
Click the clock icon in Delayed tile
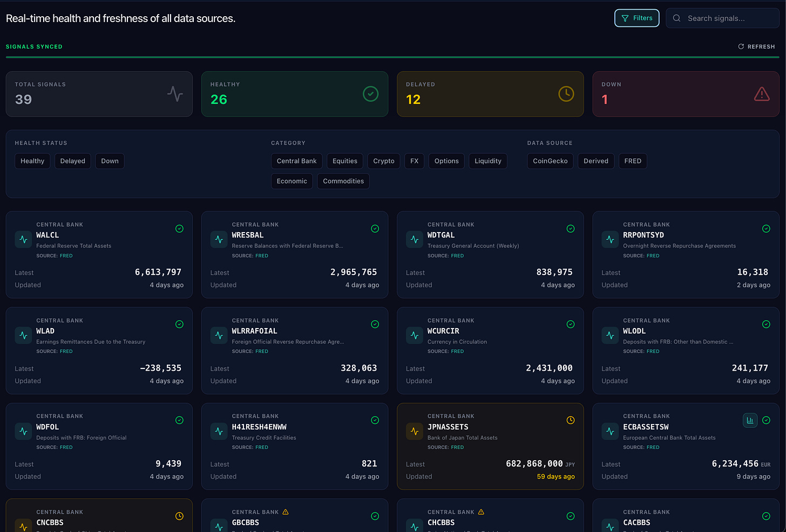(566, 94)
